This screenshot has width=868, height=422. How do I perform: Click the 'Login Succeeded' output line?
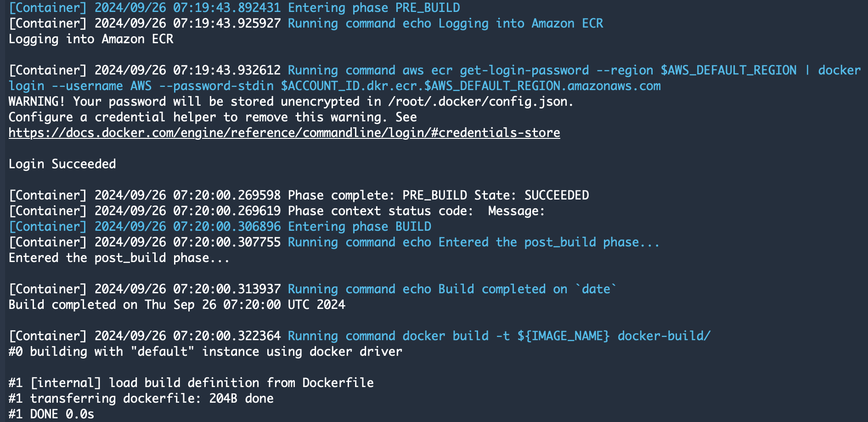coord(62,164)
